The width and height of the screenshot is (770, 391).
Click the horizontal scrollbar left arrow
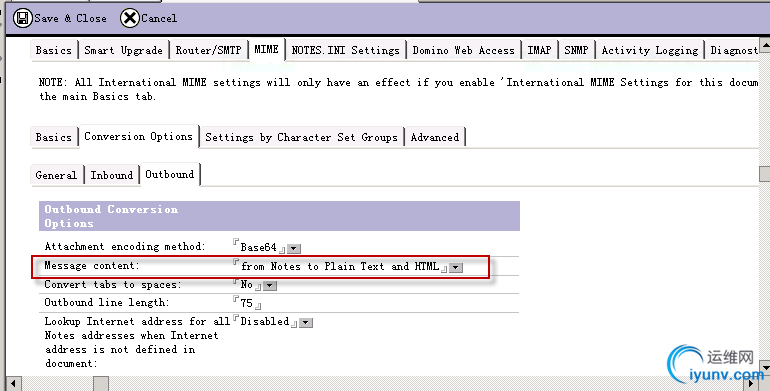pos(14,384)
